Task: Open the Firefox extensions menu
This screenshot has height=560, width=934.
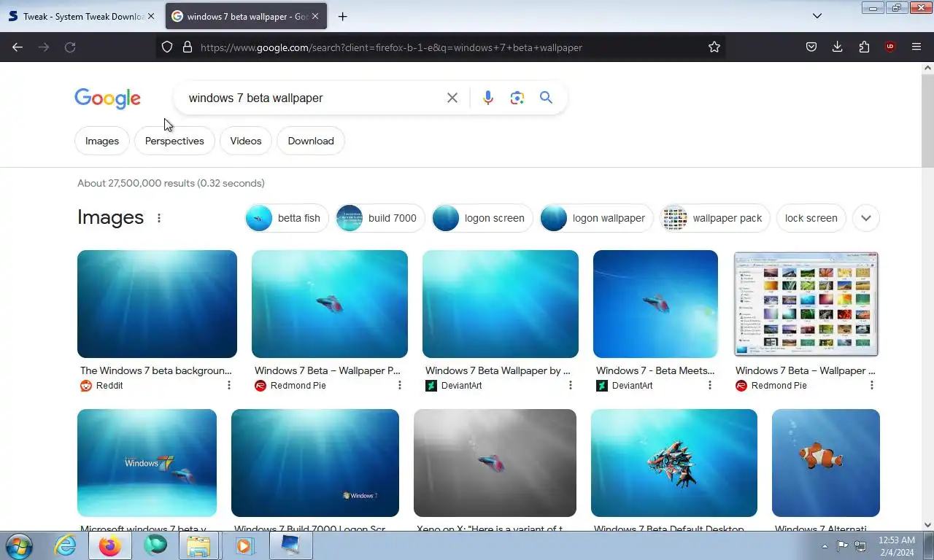Action: [864, 47]
